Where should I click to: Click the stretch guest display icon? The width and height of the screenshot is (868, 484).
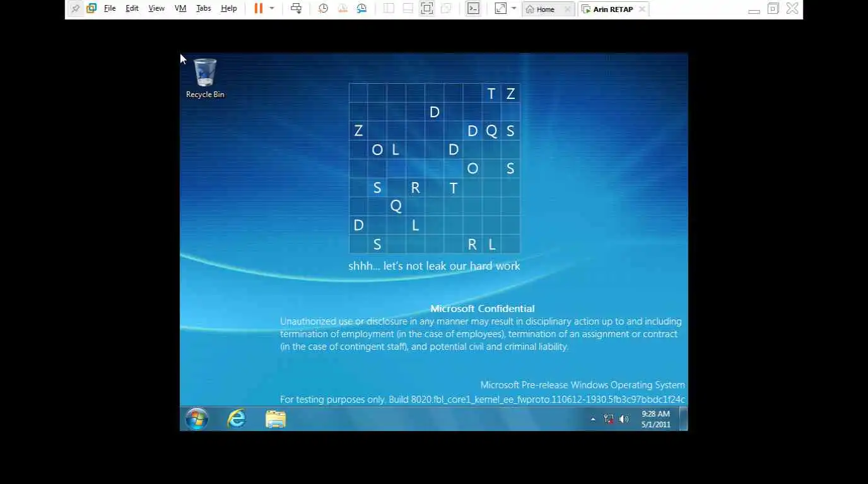click(x=501, y=9)
